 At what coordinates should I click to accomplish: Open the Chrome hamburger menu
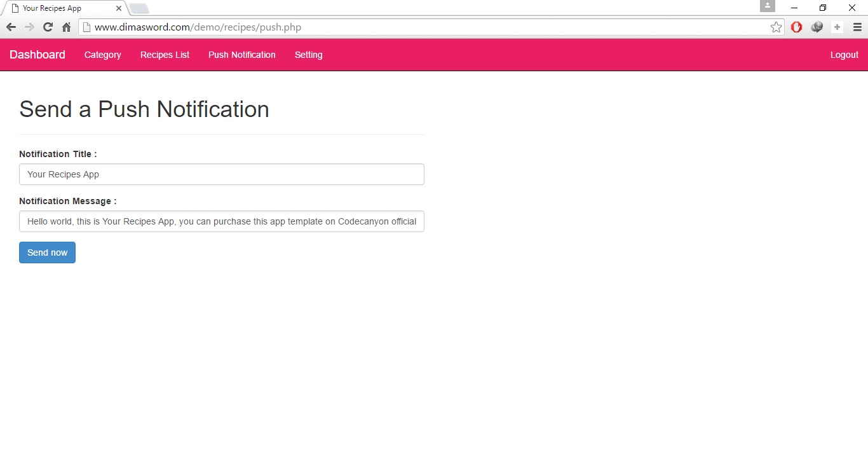[x=857, y=27]
